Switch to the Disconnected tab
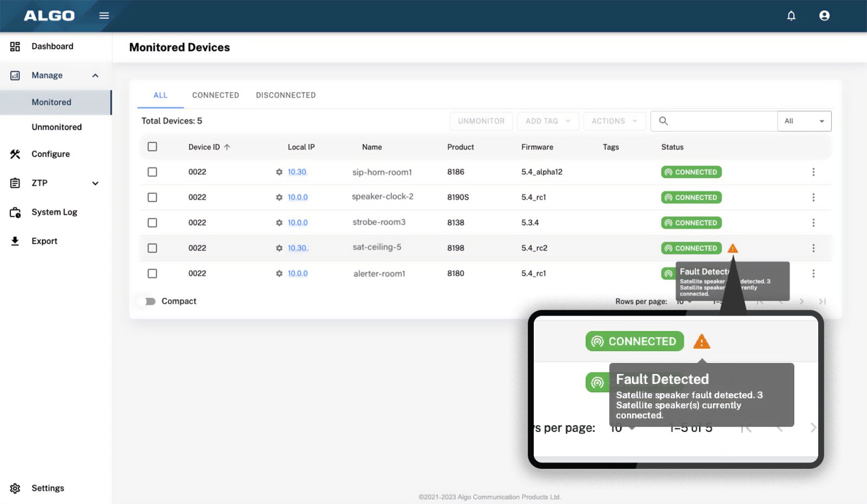Screen dimensions: 867x504 286,95
